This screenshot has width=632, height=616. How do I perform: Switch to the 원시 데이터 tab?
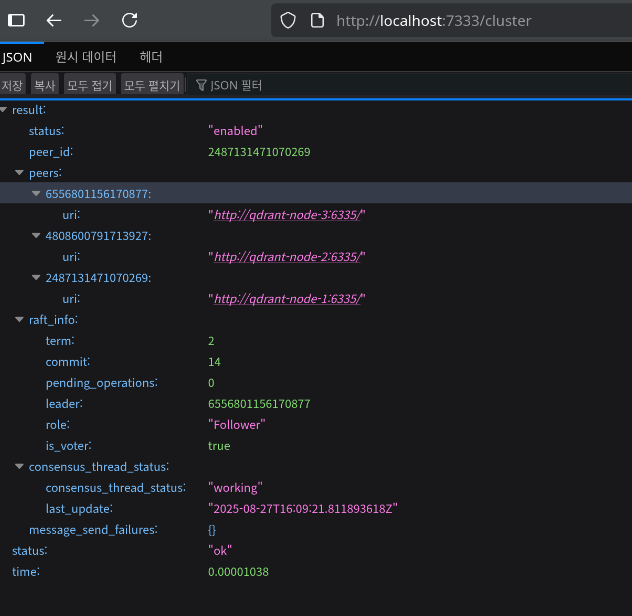pos(86,57)
